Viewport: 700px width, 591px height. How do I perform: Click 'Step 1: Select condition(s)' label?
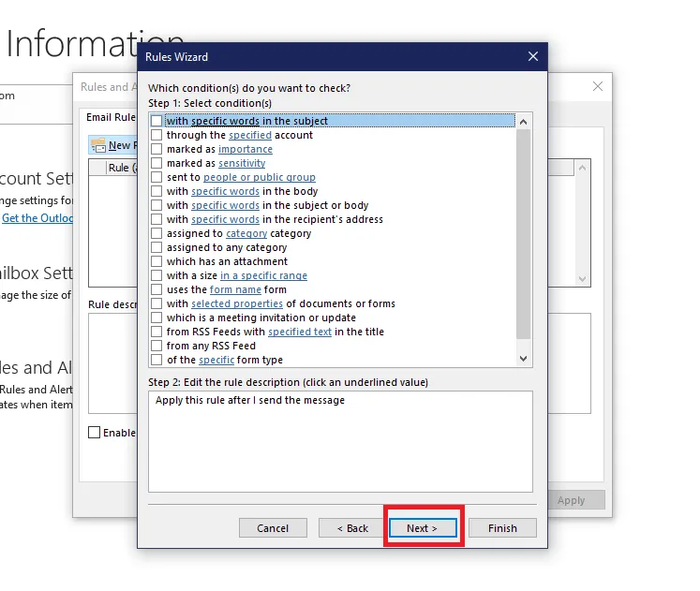[210, 103]
